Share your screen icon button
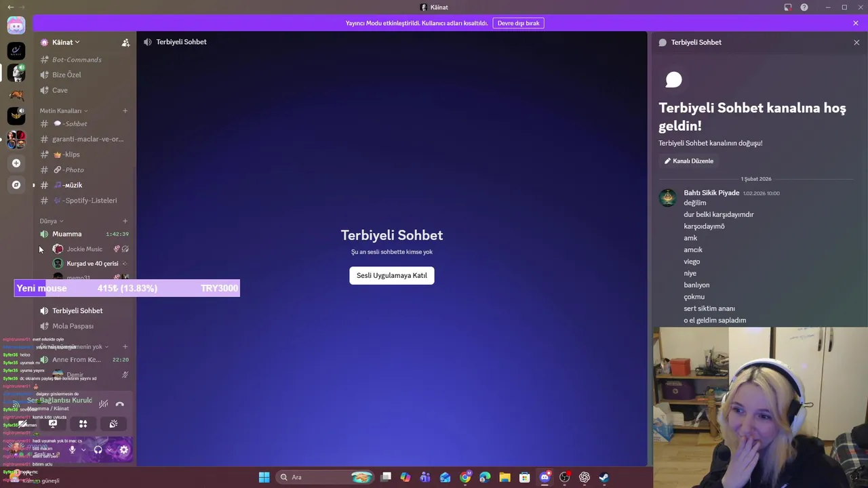 (53, 424)
